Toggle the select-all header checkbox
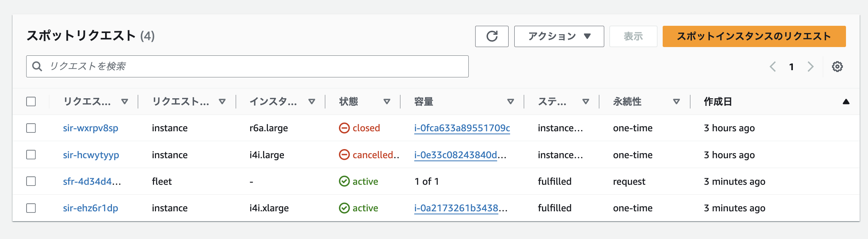This screenshot has width=868, height=239. (31, 102)
